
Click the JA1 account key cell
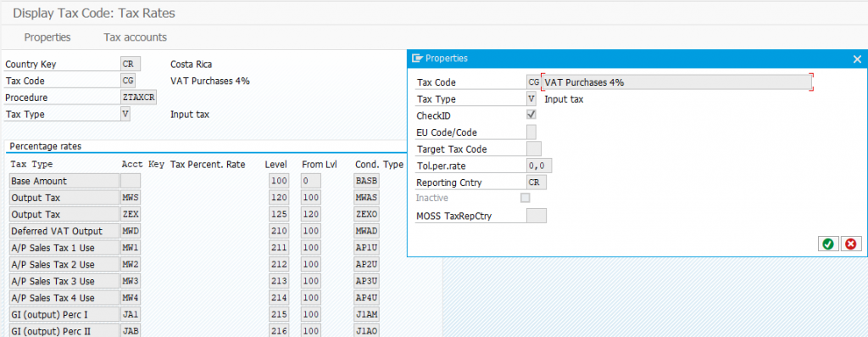(131, 315)
